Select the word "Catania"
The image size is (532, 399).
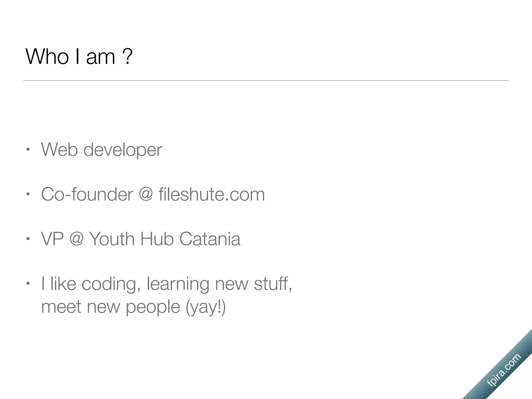[x=210, y=239]
